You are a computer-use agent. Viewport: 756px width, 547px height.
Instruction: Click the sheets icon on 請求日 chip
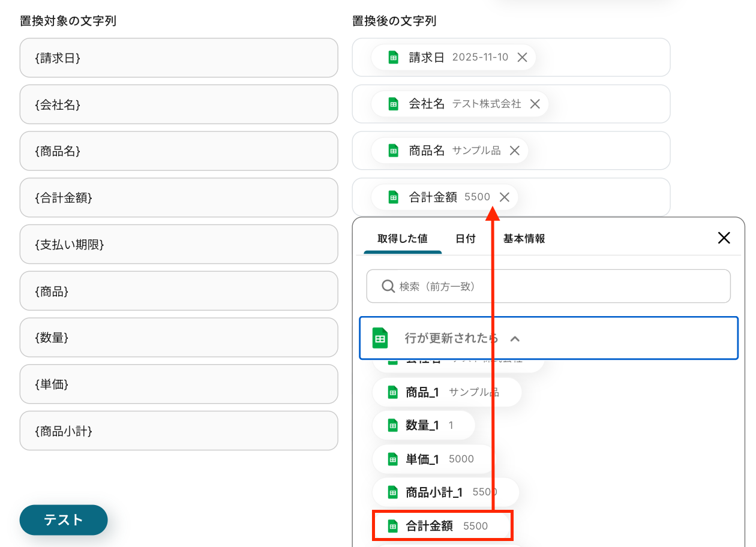393,58
